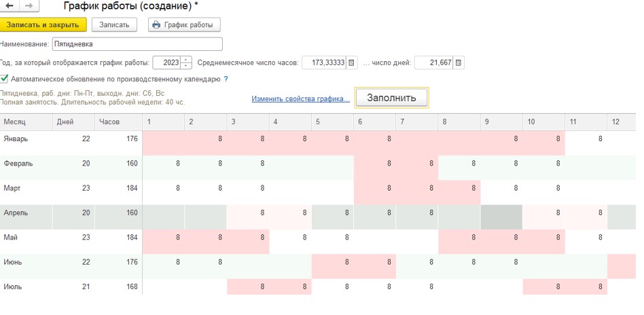The width and height of the screenshot is (644, 315).
Task: Open calculator next to number of days field
Action: click(x=459, y=63)
